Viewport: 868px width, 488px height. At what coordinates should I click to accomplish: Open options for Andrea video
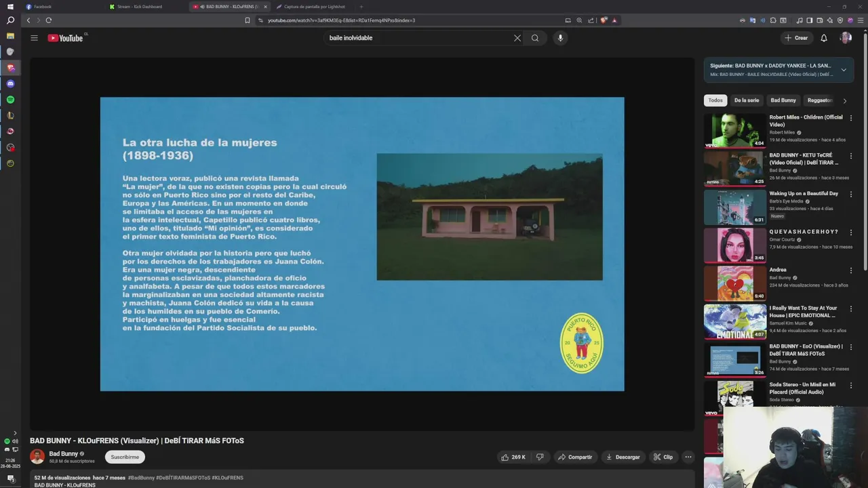click(851, 270)
